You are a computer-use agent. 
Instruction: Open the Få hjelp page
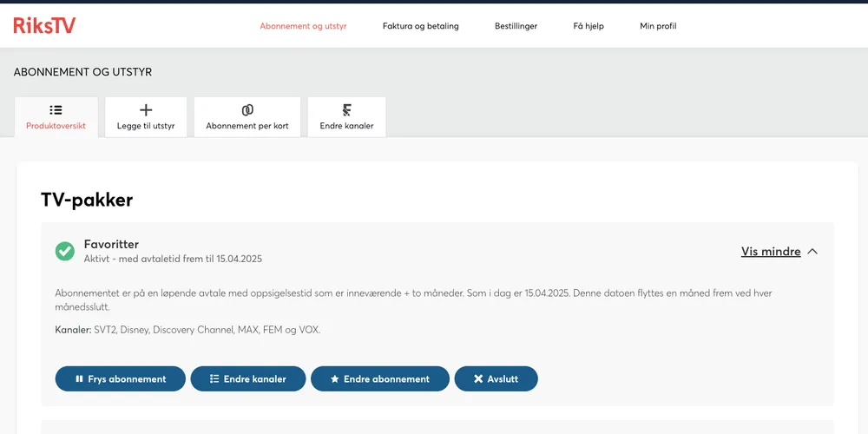click(x=589, y=26)
